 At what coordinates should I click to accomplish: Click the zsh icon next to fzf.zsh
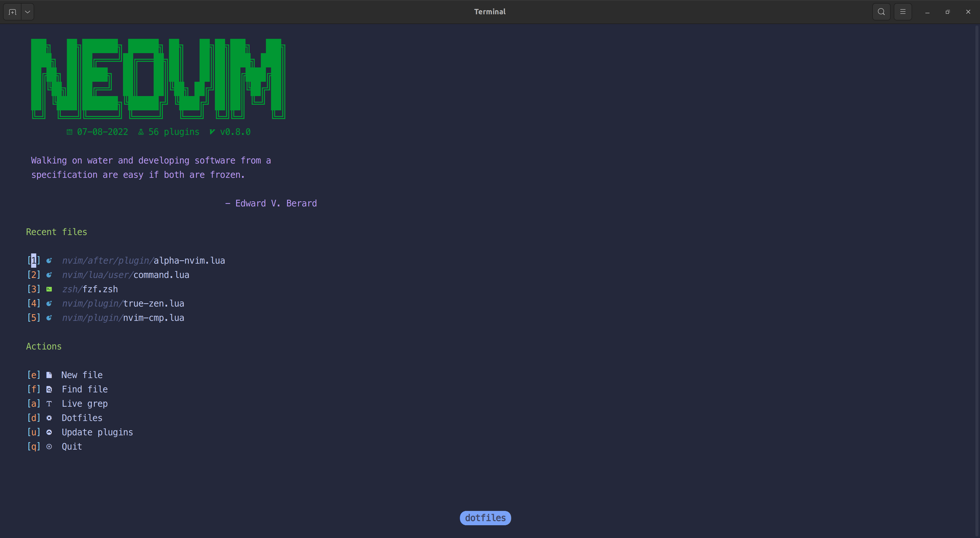[x=50, y=289]
